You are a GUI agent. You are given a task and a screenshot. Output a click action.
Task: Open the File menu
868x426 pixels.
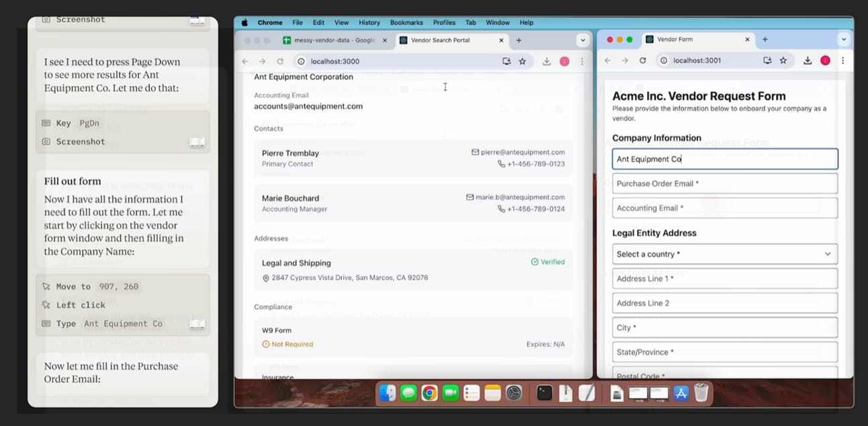(298, 22)
